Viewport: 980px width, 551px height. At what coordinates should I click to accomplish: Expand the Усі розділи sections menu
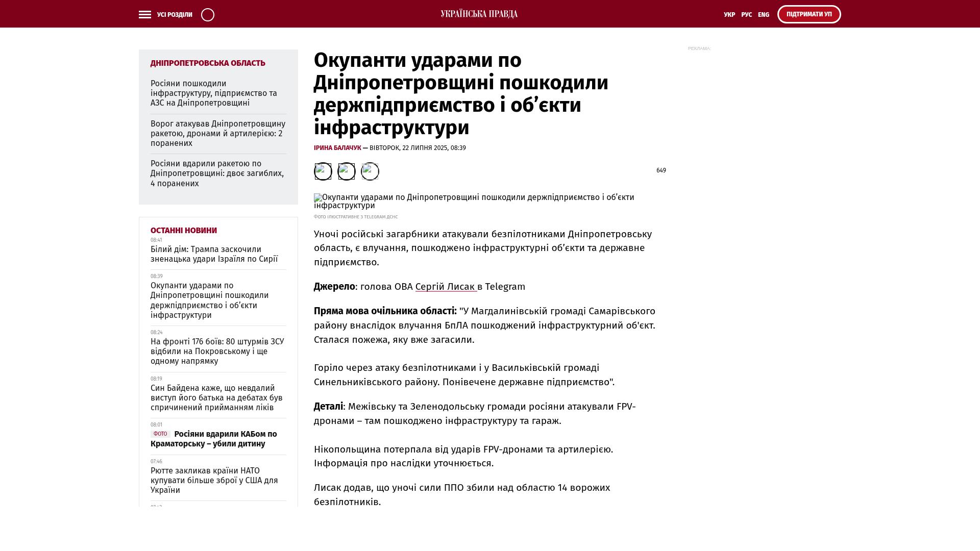[175, 15]
